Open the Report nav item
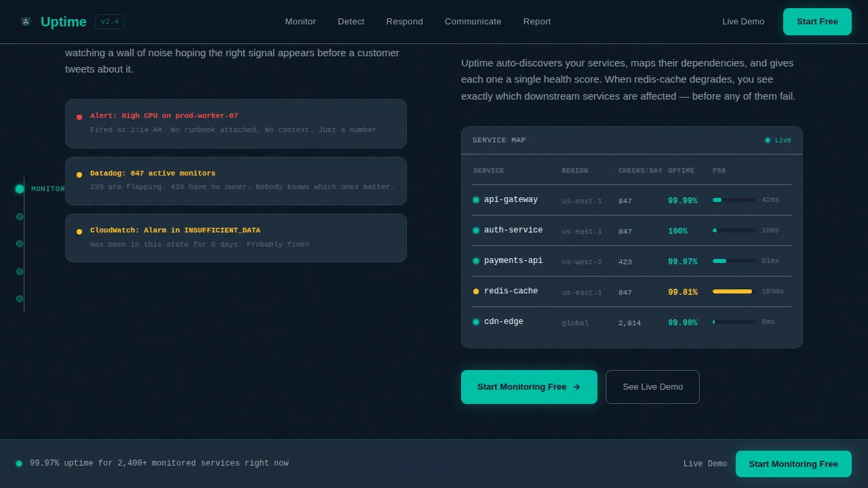This screenshot has height=488, width=868. point(537,22)
